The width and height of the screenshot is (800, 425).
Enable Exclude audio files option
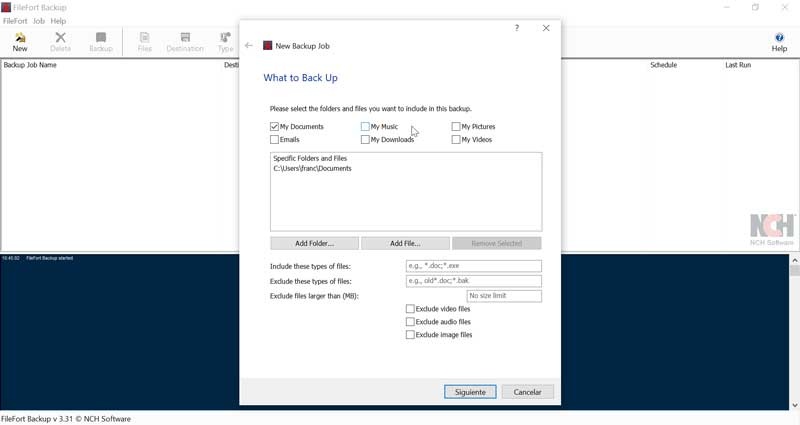pyautogui.click(x=410, y=321)
